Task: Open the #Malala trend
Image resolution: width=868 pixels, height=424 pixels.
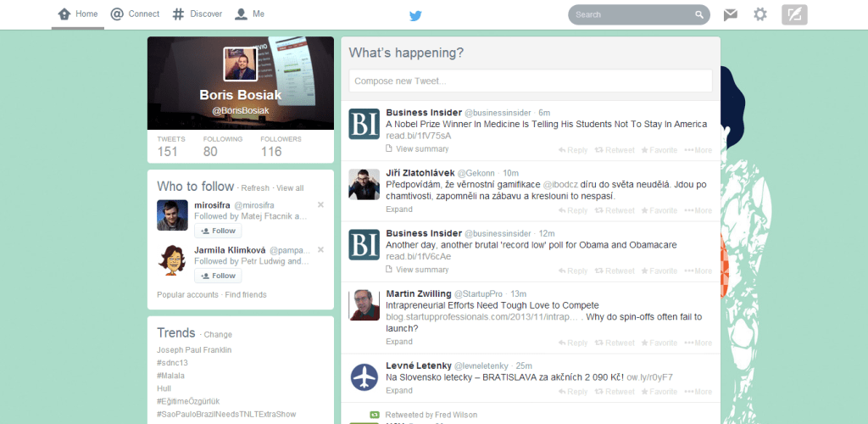Action: [x=170, y=376]
